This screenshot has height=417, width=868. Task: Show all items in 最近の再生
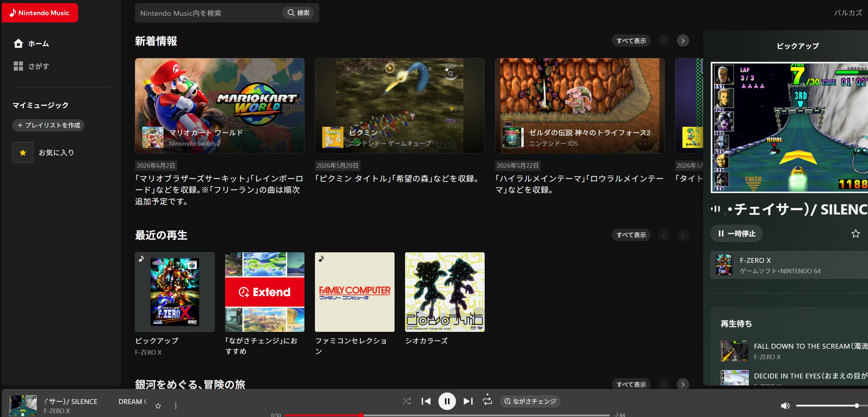631,235
